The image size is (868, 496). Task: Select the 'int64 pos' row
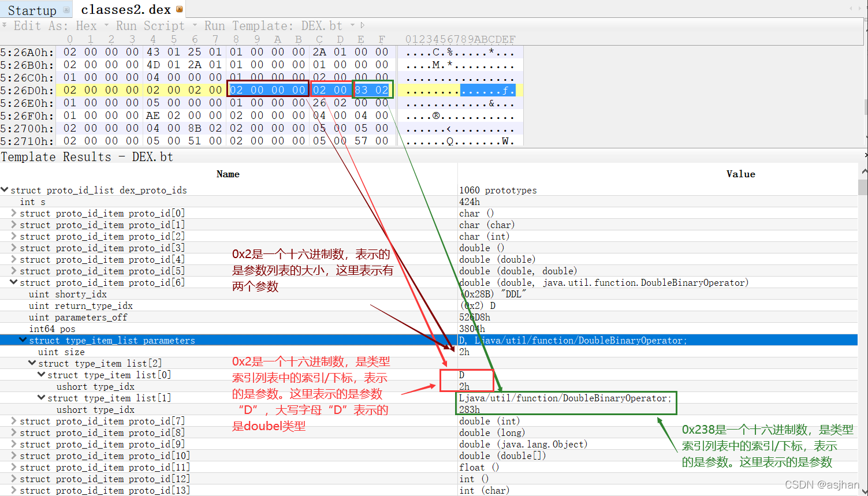(429, 329)
